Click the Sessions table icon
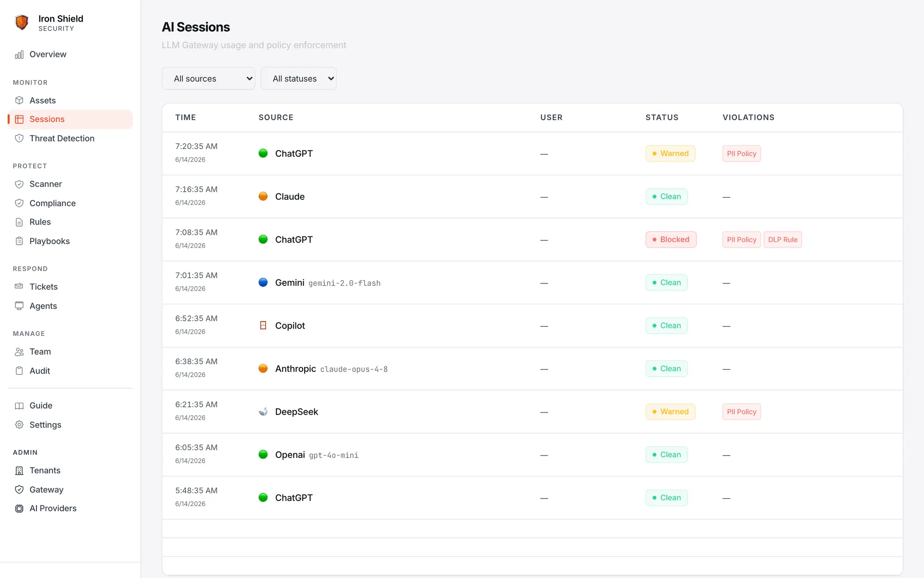924x578 pixels. pyautogui.click(x=19, y=119)
